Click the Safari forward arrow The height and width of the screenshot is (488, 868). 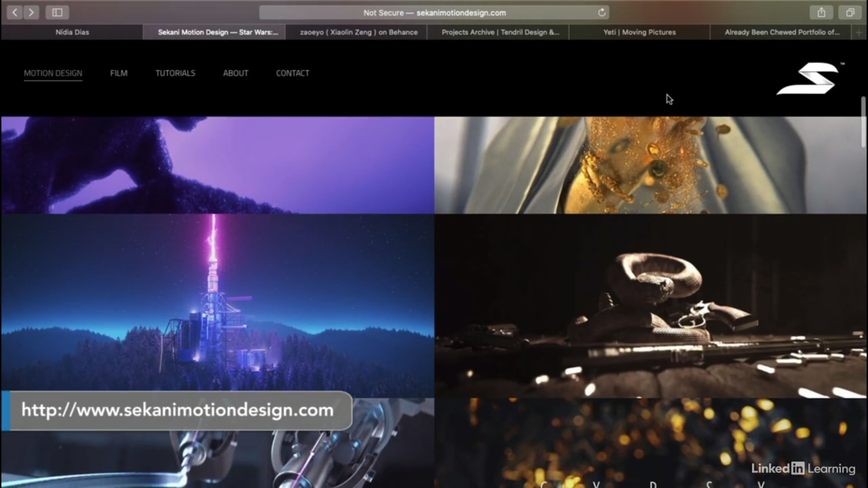31,13
